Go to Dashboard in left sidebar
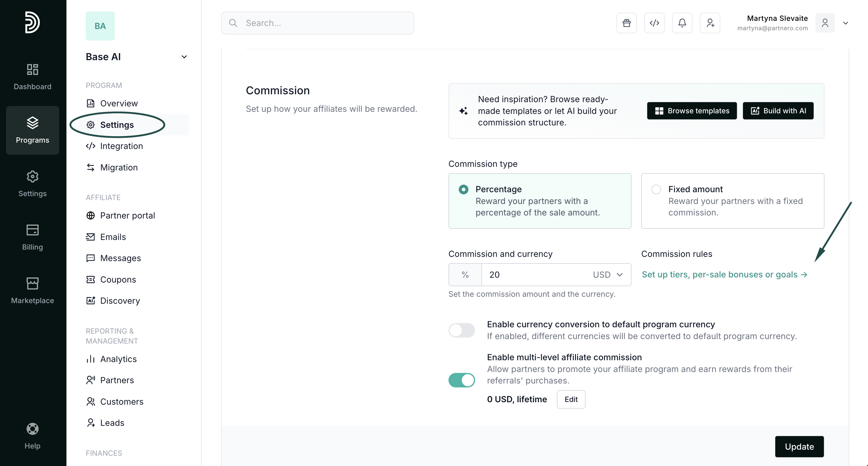The height and width of the screenshot is (466, 868). click(x=32, y=76)
